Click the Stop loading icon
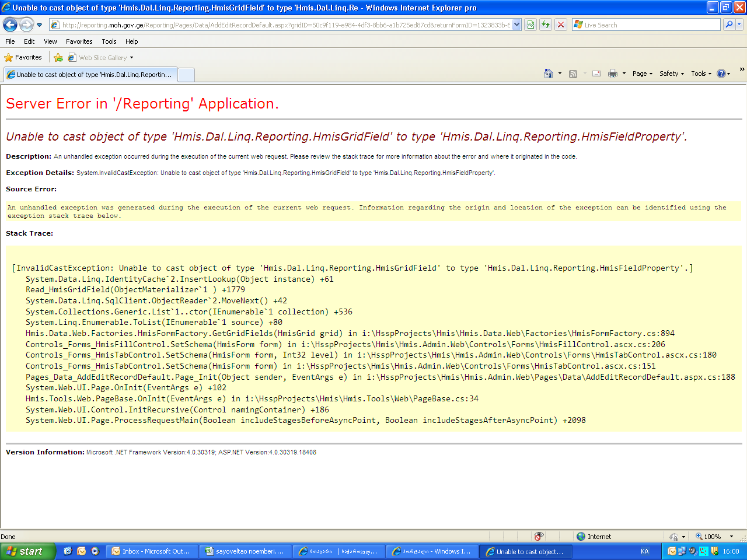Viewport: 747px width, 560px height. tap(561, 24)
